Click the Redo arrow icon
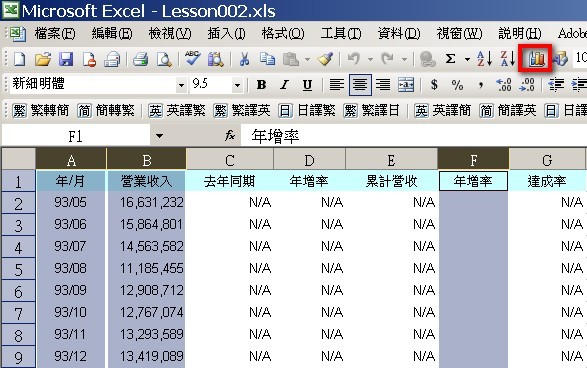Viewport: 587px width, 368px height. [x=387, y=59]
